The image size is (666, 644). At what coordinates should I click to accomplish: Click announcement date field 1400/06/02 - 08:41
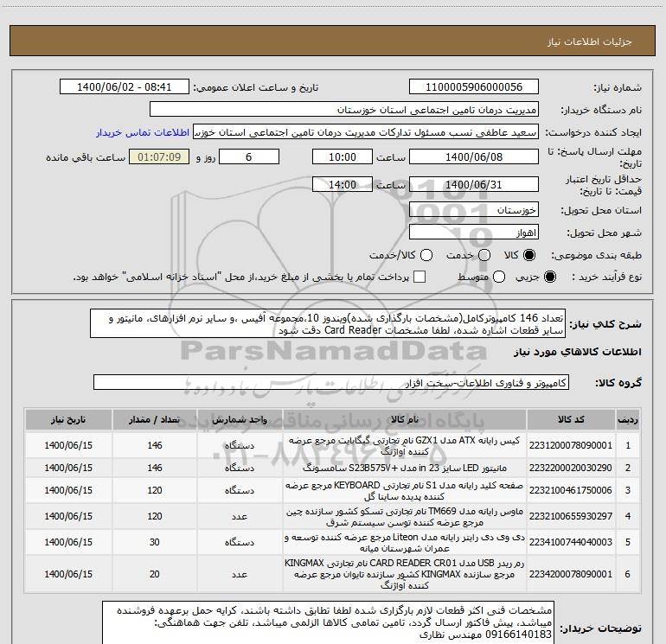(124, 87)
